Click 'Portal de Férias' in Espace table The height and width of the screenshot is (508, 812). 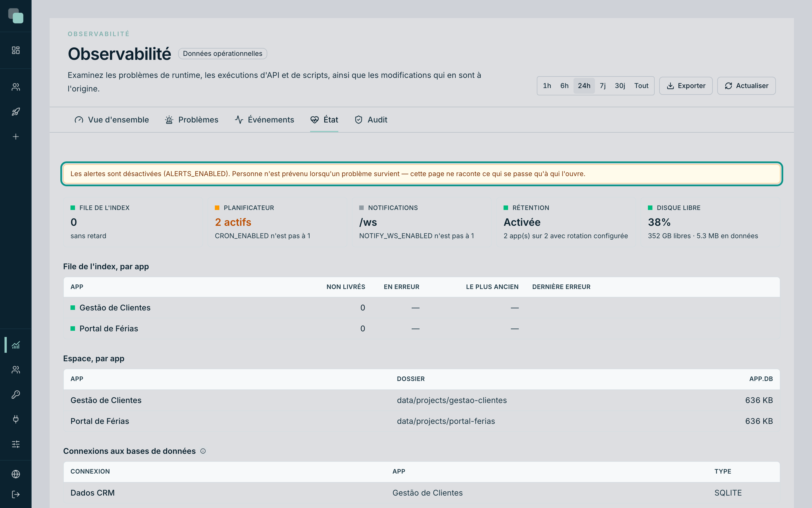(100, 421)
